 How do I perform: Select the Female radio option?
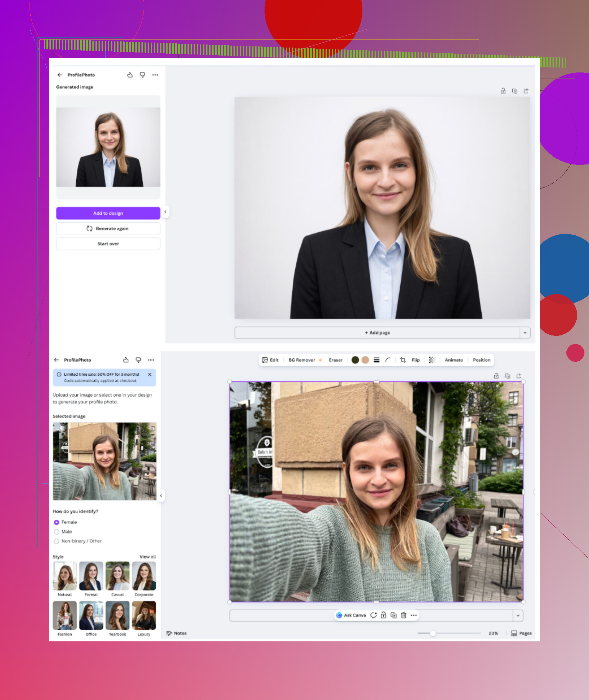click(x=57, y=522)
